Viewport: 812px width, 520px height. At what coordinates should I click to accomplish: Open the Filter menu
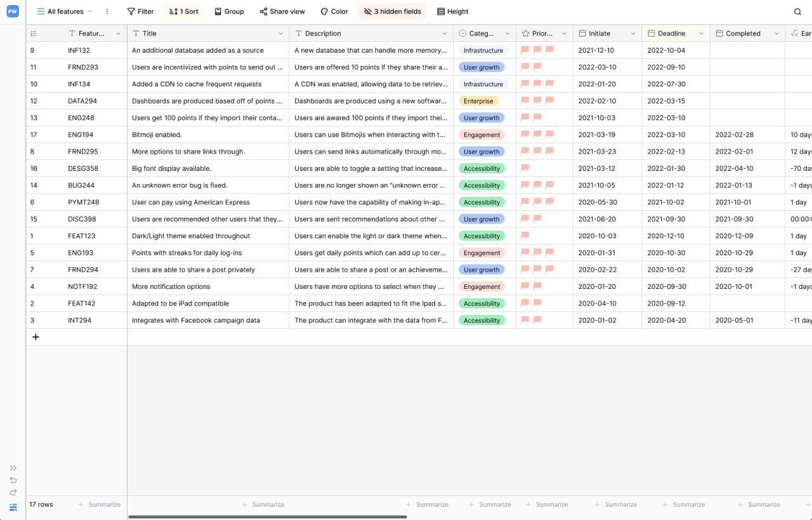coord(140,11)
